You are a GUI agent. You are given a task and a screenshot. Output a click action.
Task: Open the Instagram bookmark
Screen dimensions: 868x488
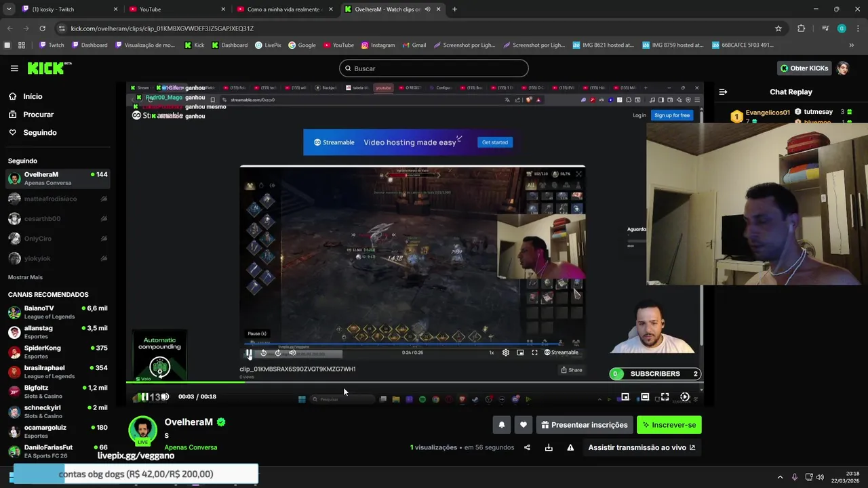pyautogui.click(x=378, y=45)
